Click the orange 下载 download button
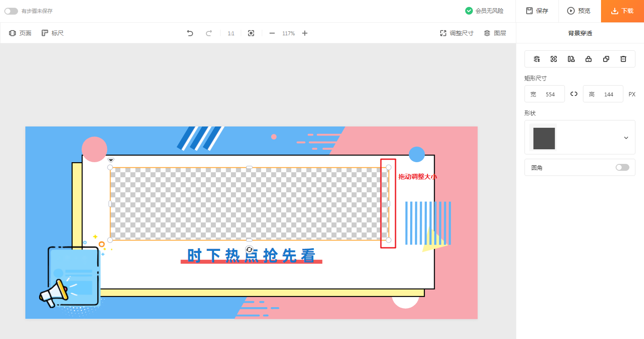This screenshot has width=644, height=339. coord(623,11)
